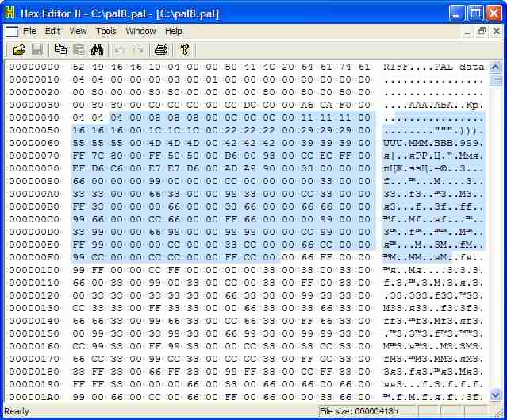Maximize the Hex Editor II window
This screenshot has width=507, height=420.
[475, 13]
